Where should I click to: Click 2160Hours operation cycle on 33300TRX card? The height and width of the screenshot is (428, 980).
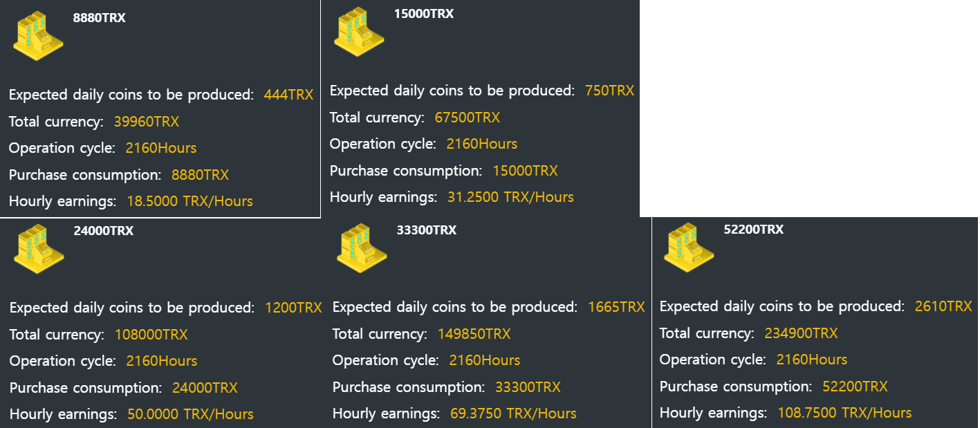[485, 361]
